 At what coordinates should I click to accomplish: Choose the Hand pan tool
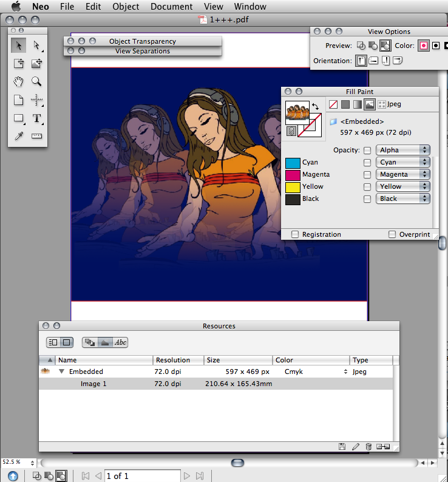pos(18,81)
